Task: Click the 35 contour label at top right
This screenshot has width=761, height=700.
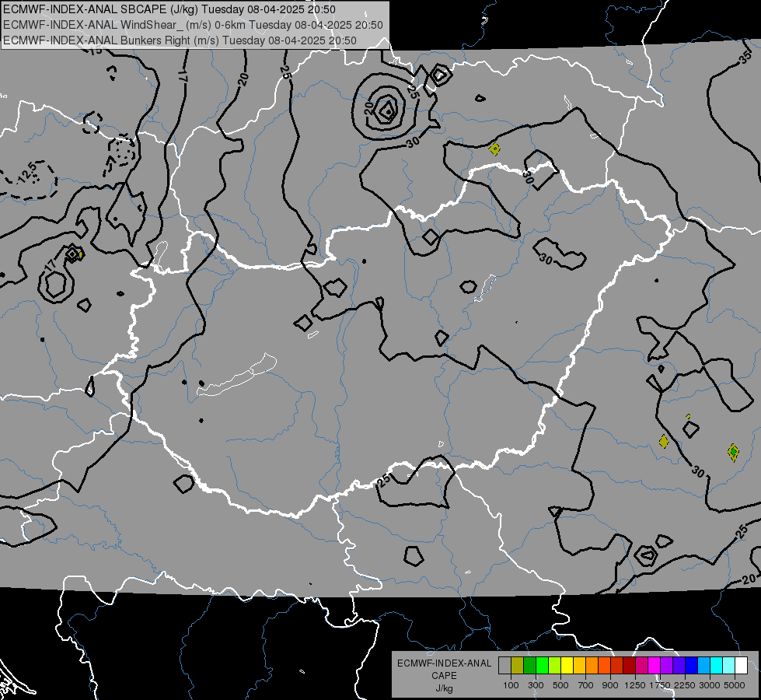Action: (745, 58)
